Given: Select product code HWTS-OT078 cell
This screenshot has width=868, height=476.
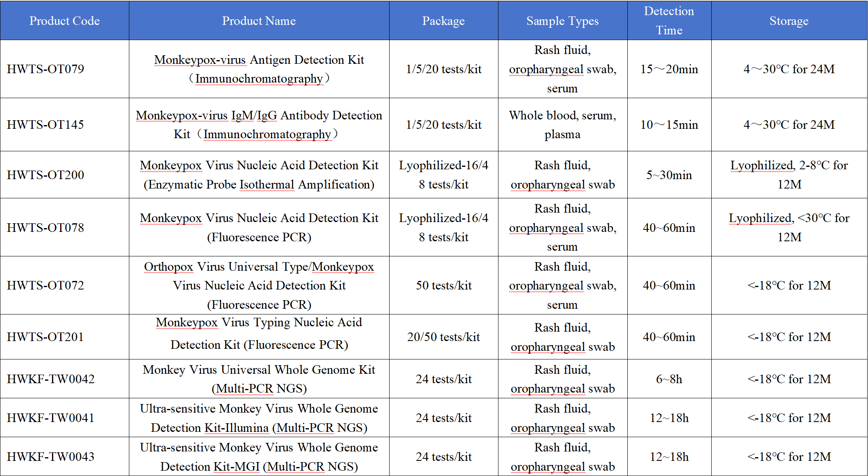Looking at the screenshot, I should click(45, 227).
